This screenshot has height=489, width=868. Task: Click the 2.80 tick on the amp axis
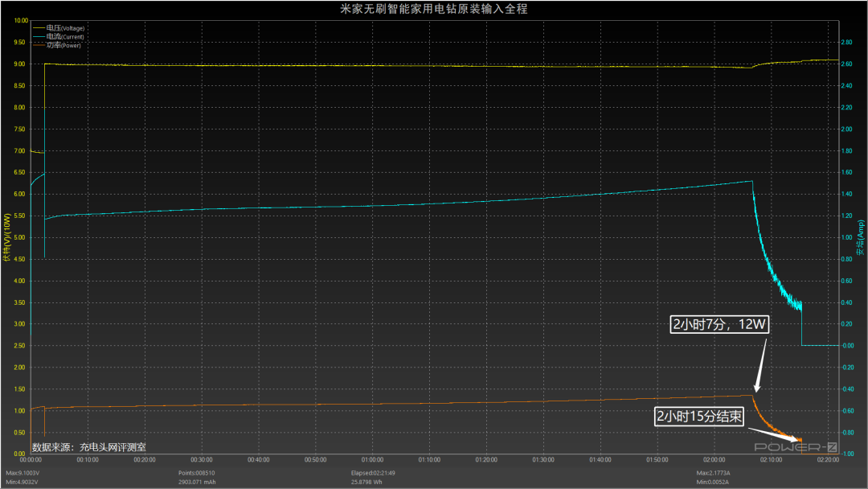[847, 42]
